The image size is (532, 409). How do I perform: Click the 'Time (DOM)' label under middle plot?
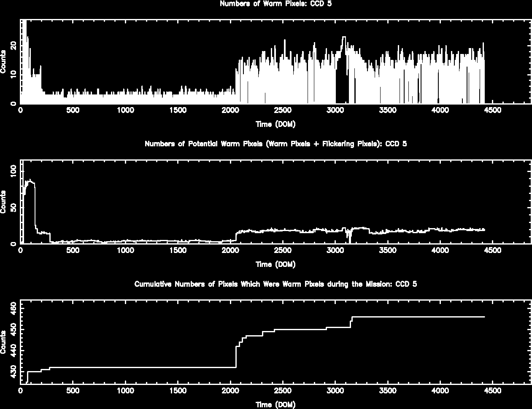click(x=275, y=264)
